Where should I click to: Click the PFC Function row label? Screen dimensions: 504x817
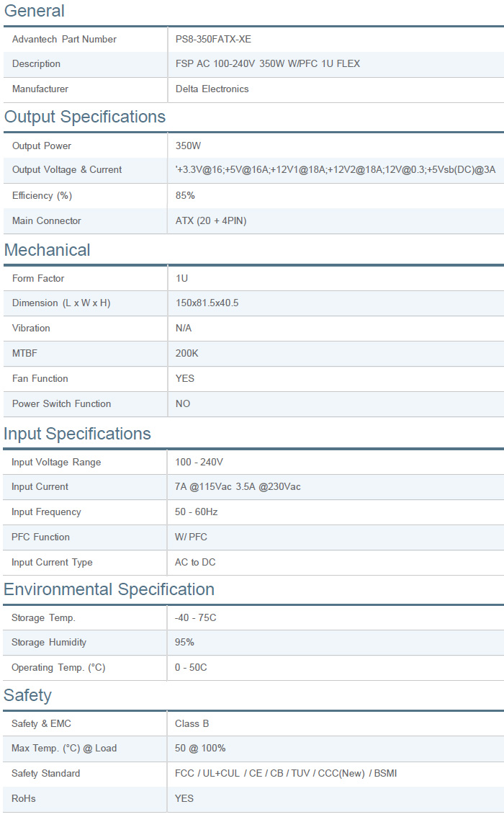click(x=40, y=537)
